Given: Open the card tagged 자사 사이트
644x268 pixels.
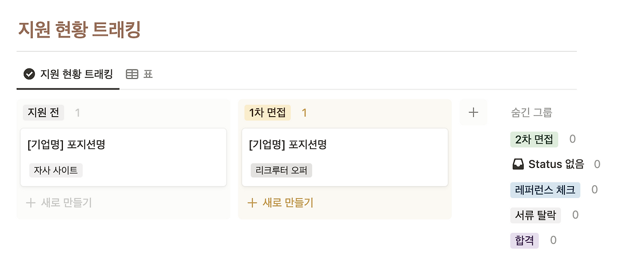Looking at the screenshot, I should (x=123, y=145).
